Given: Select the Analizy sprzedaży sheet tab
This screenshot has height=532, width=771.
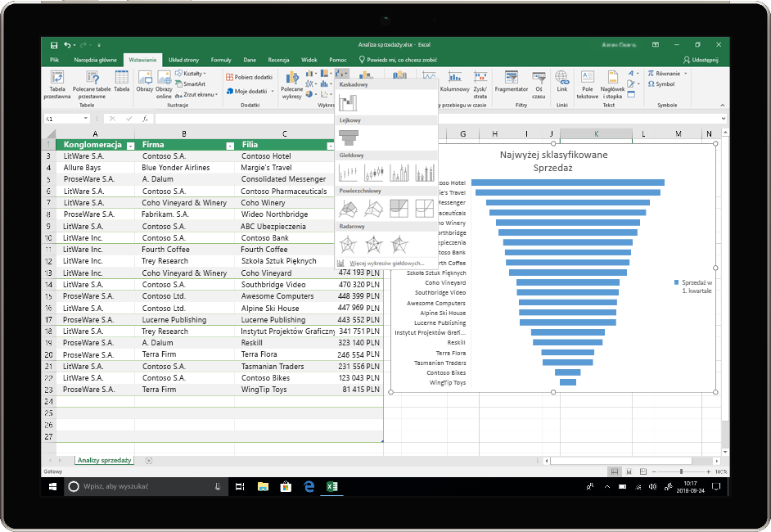Looking at the screenshot, I should pos(104,461).
